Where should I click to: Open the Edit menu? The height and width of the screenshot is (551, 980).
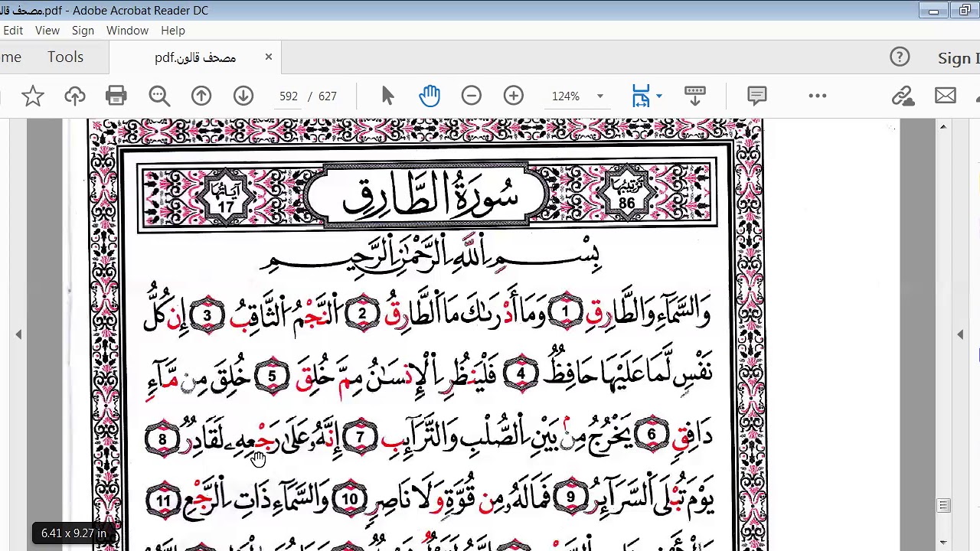[13, 31]
